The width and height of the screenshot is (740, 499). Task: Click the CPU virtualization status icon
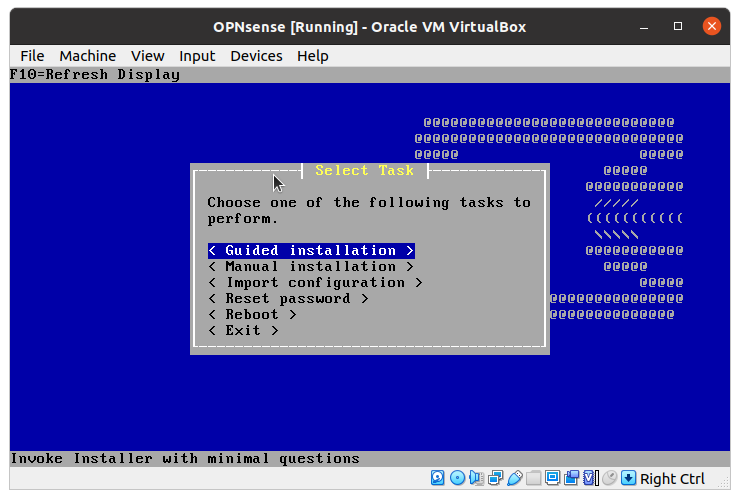[591, 478]
